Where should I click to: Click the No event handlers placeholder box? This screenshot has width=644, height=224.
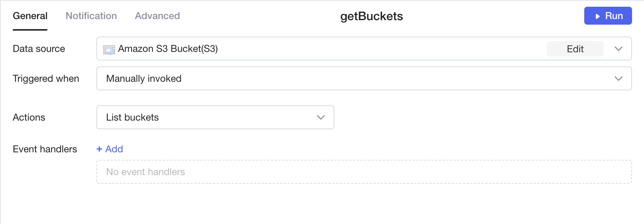point(364,172)
